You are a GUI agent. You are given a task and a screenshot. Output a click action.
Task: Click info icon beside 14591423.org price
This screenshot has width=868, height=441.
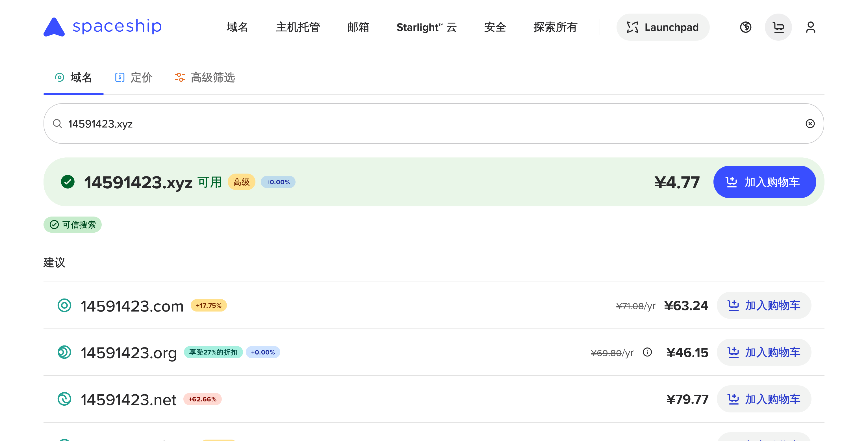click(647, 352)
